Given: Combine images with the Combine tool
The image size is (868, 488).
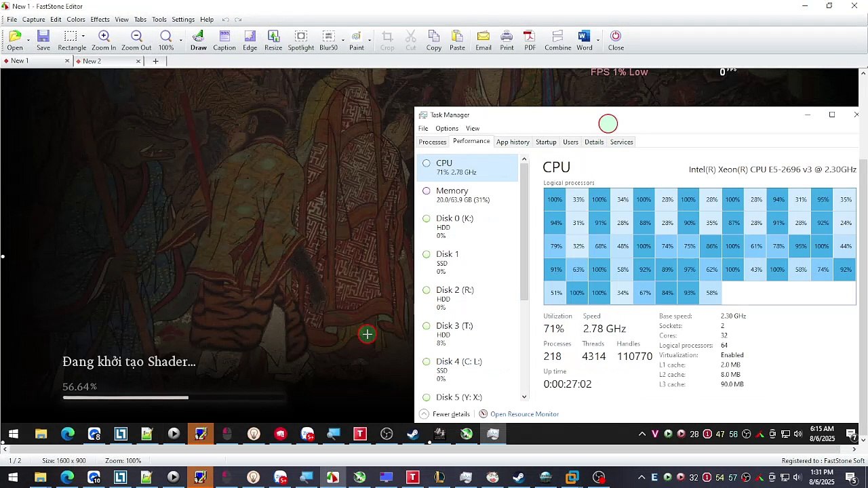Looking at the screenshot, I should pyautogui.click(x=557, y=41).
